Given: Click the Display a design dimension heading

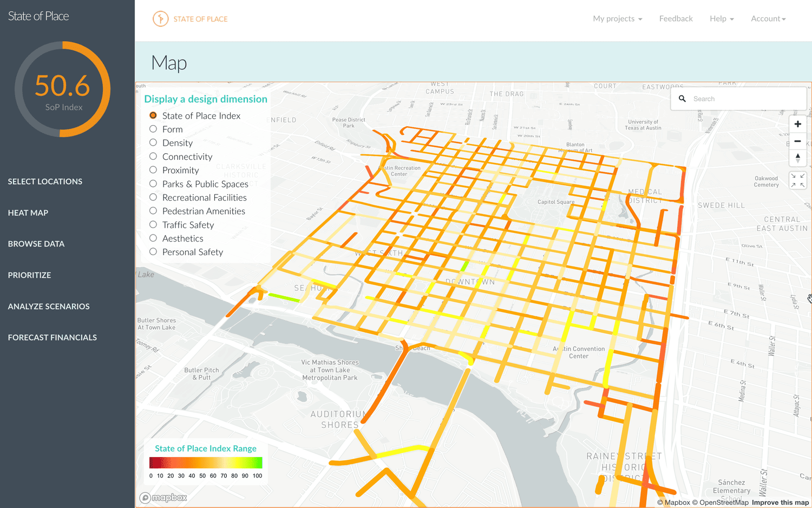Looking at the screenshot, I should (206, 99).
